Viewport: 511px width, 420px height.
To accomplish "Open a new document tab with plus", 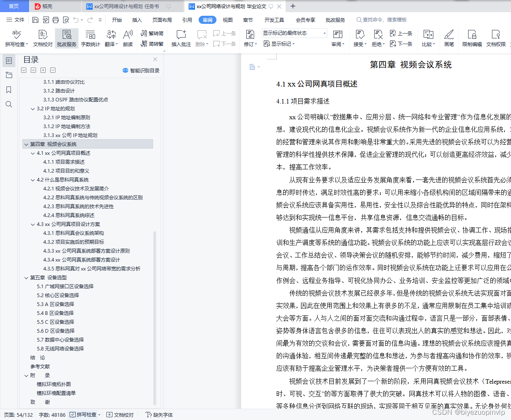I will point(293,6).
